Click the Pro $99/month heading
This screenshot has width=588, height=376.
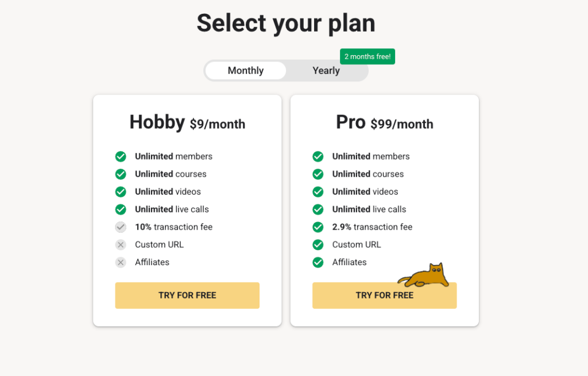(x=384, y=122)
